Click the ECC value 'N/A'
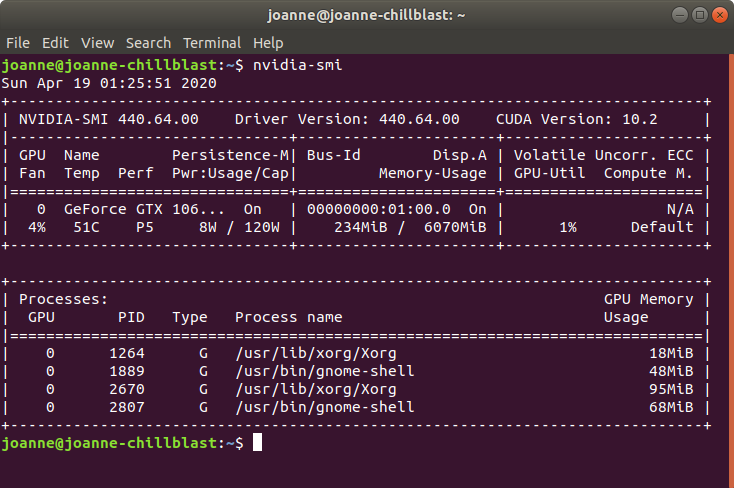 tap(680, 209)
